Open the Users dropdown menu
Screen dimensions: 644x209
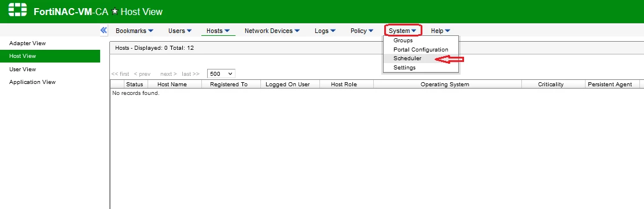[180, 31]
